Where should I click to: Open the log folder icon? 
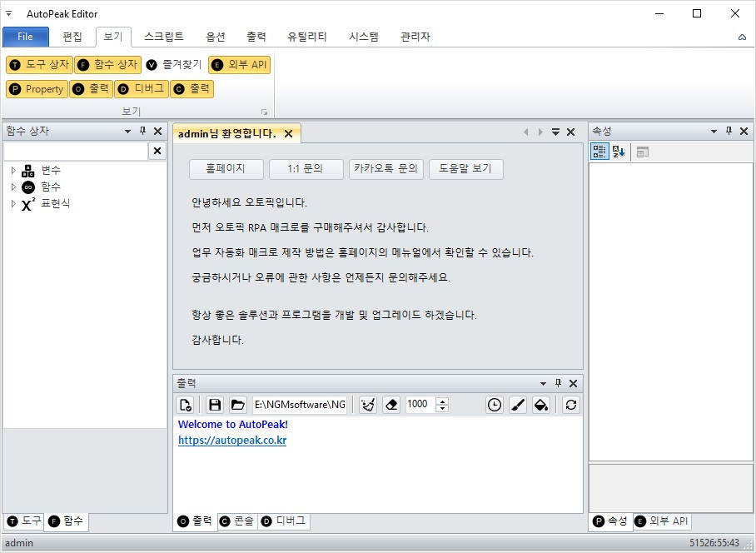237,405
